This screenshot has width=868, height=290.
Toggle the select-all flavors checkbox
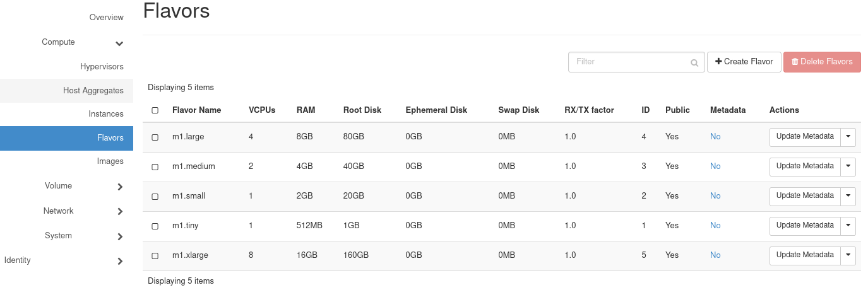[155, 110]
